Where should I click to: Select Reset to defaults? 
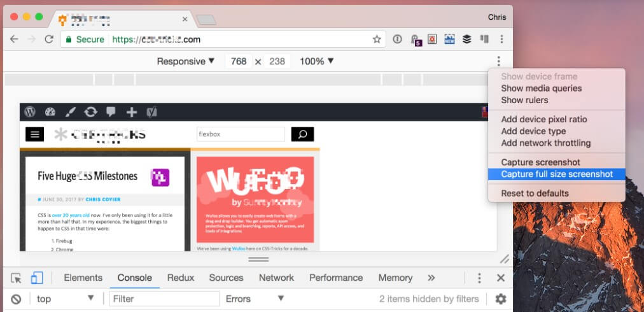tap(535, 194)
